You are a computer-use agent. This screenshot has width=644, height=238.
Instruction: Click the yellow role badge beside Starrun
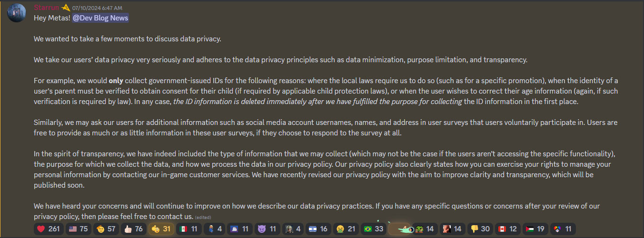point(65,7)
